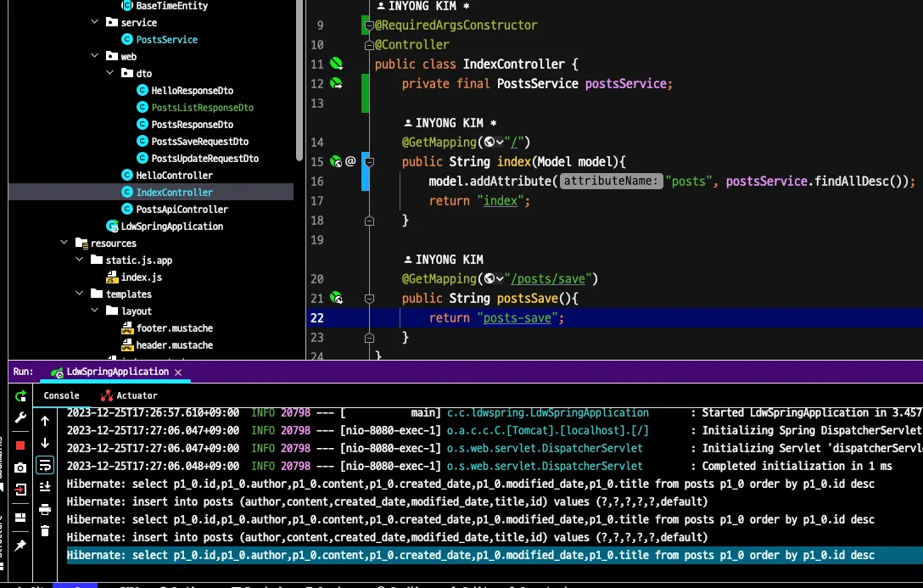Click INYONG KIM author hint above line 14

point(450,123)
